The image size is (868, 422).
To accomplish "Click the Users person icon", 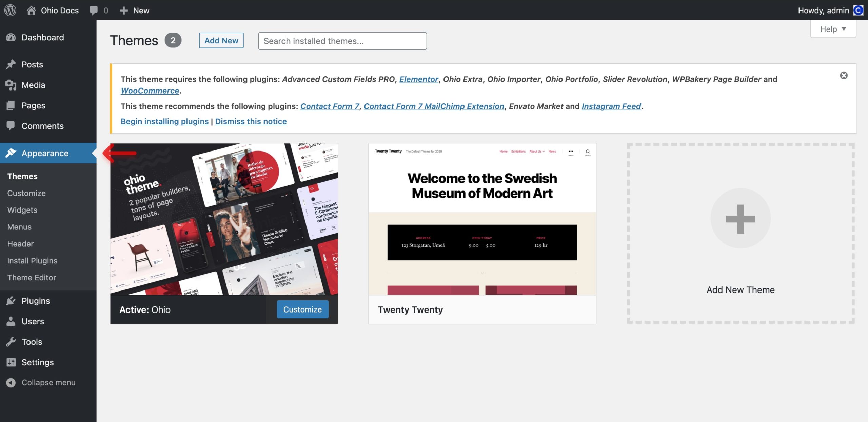I will [11, 321].
